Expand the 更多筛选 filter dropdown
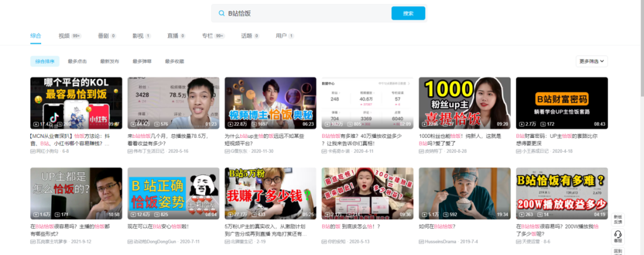Screen dimensions: 644x255 592,62
